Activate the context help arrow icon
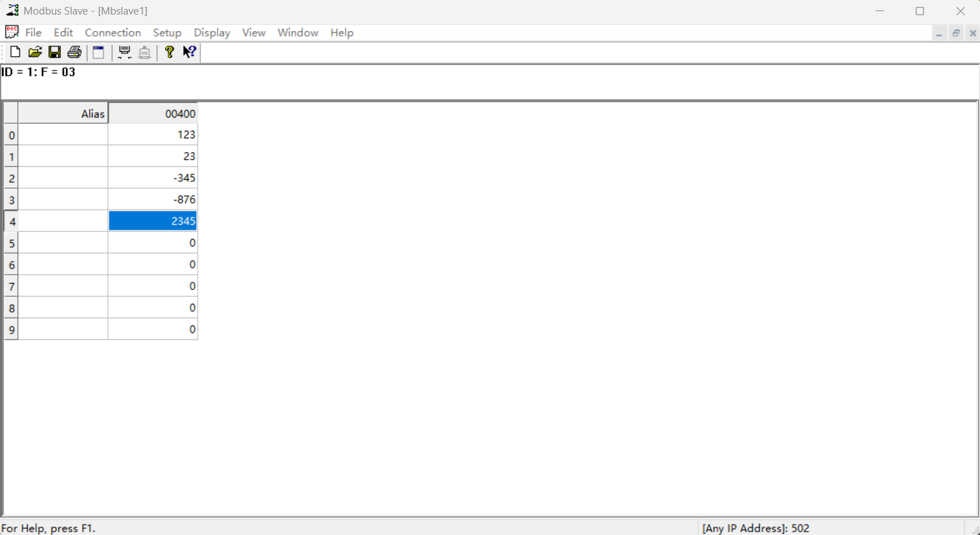This screenshot has width=980, height=535. (x=189, y=53)
